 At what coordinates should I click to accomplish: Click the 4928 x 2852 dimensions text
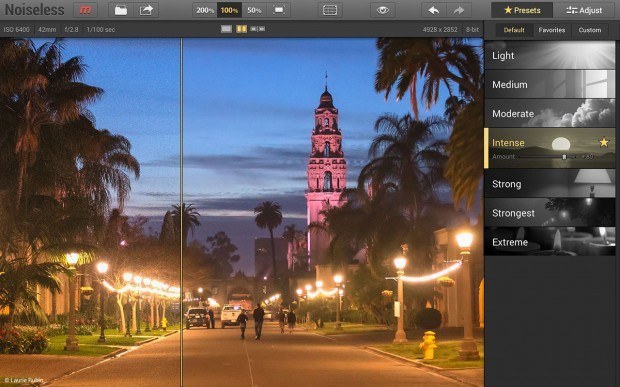coord(440,29)
